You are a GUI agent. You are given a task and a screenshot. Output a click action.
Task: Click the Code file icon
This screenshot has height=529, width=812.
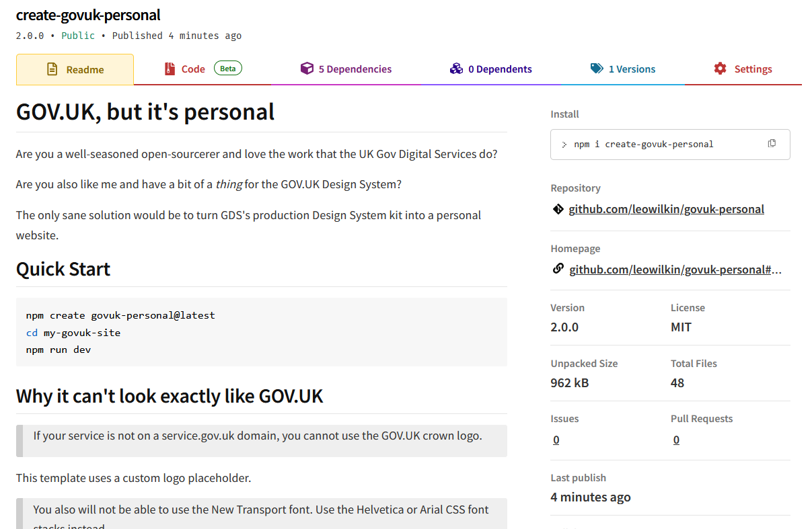[170, 69]
